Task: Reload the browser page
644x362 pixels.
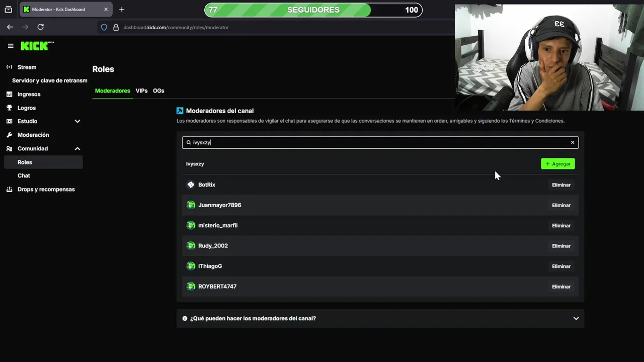Action: [x=41, y=27]
